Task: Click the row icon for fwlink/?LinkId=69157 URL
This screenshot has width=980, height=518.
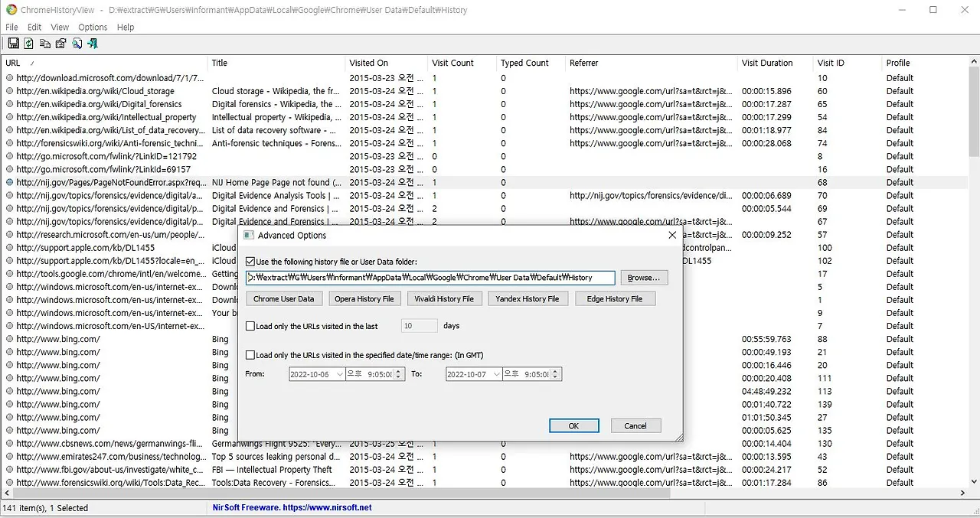Action: tap(10, 169)
